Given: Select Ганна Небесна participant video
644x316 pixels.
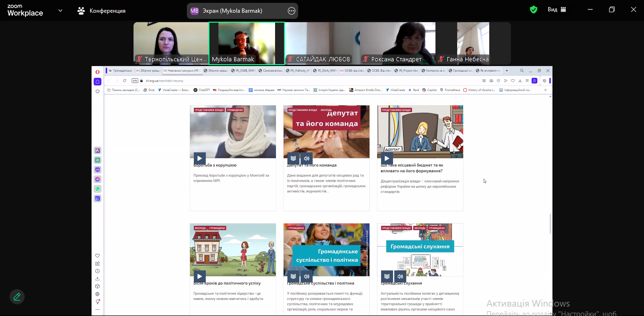Looking at the screenshot, I should tap(473, 43).
